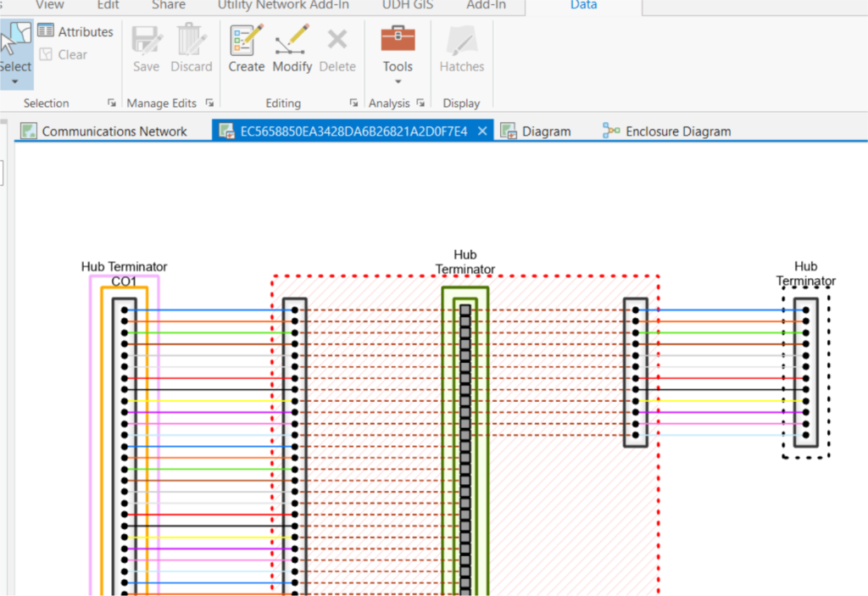Open the Editing group dialog launcher
868x596 pixels.
click(353, 103)
